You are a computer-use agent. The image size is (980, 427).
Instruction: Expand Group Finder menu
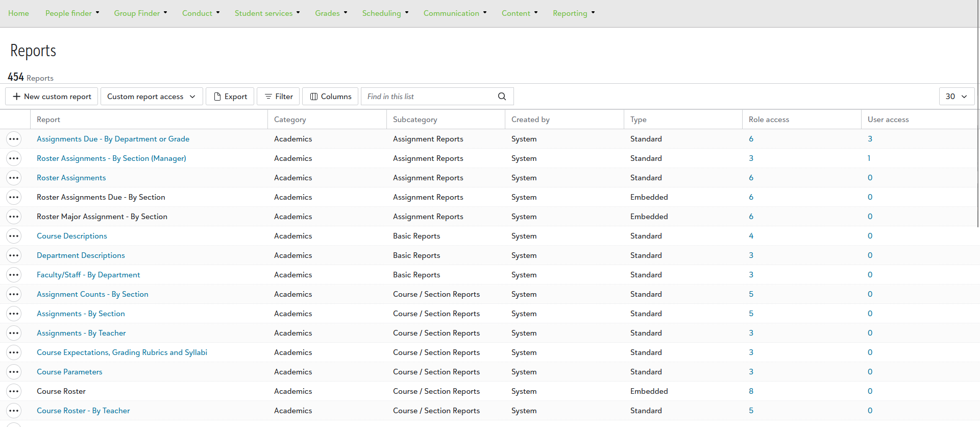coord(140,13)
